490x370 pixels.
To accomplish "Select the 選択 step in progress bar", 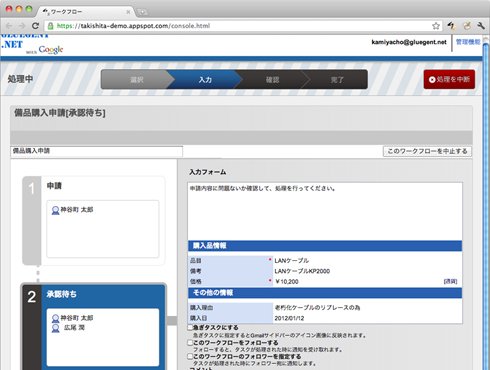I will (137, 80).
